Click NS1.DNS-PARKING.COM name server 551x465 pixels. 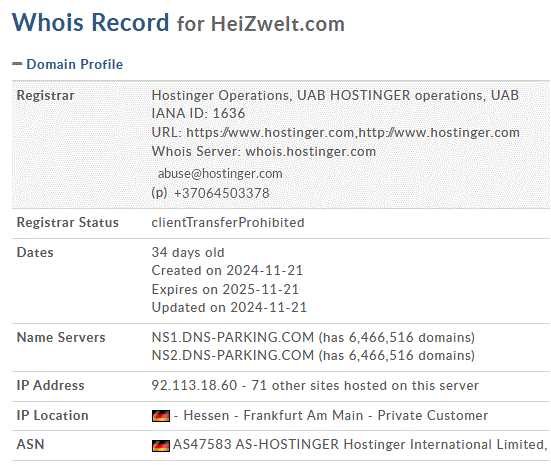click(233, 337)
